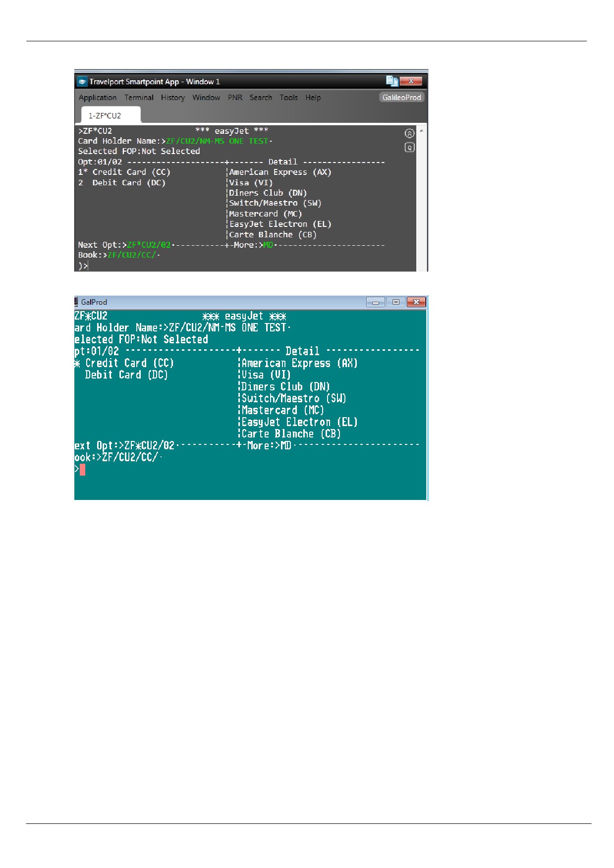Click the Q quick-command icon

409,147
